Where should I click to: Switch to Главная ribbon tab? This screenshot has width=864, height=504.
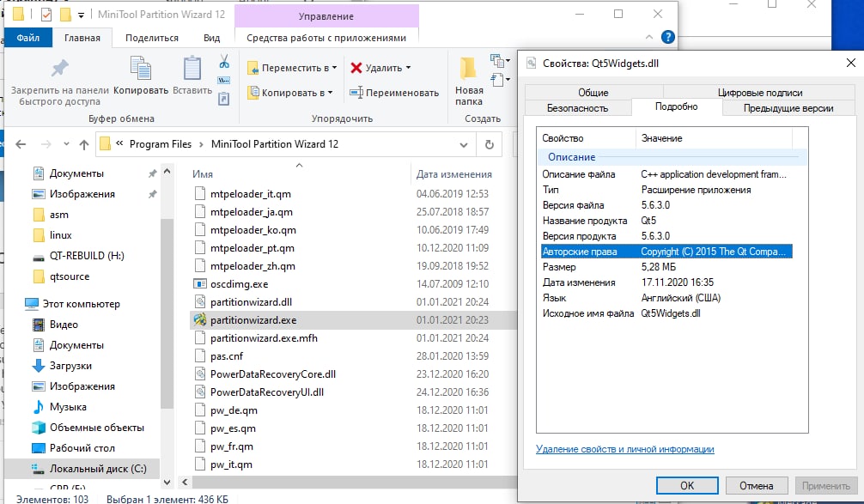(x=82, y=38)
